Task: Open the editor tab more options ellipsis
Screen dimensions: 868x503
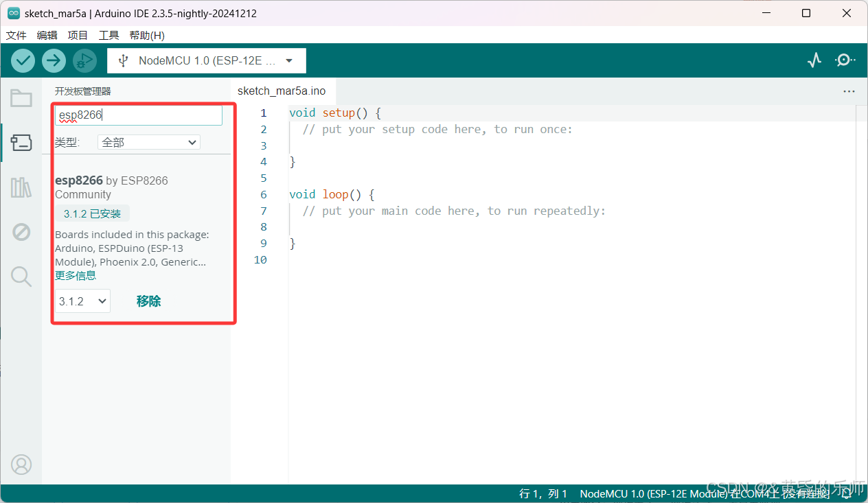Action: click(x=849, y=91)
